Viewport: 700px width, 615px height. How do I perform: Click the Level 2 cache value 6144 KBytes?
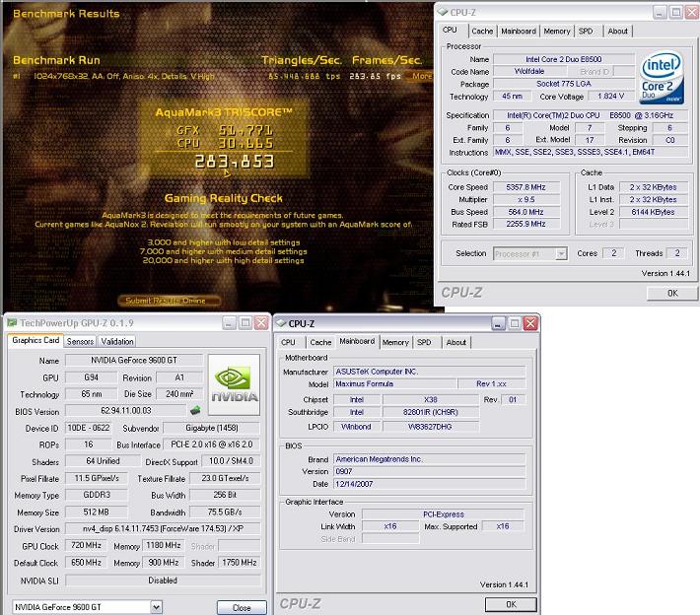(654, 212)
